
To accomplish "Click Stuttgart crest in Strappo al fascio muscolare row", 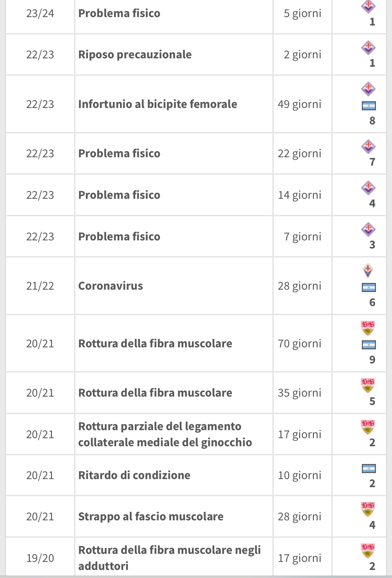I will click(x=368, y=509).
